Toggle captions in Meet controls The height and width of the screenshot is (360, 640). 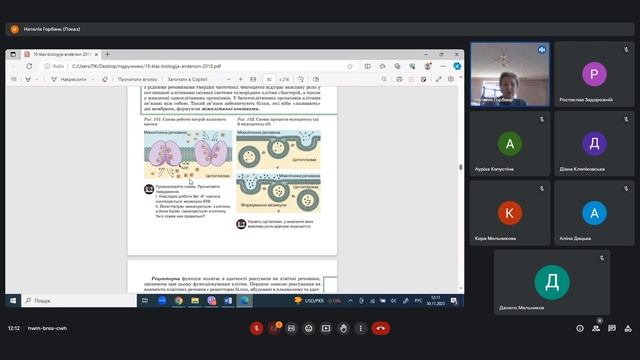[x=291, y=328]
